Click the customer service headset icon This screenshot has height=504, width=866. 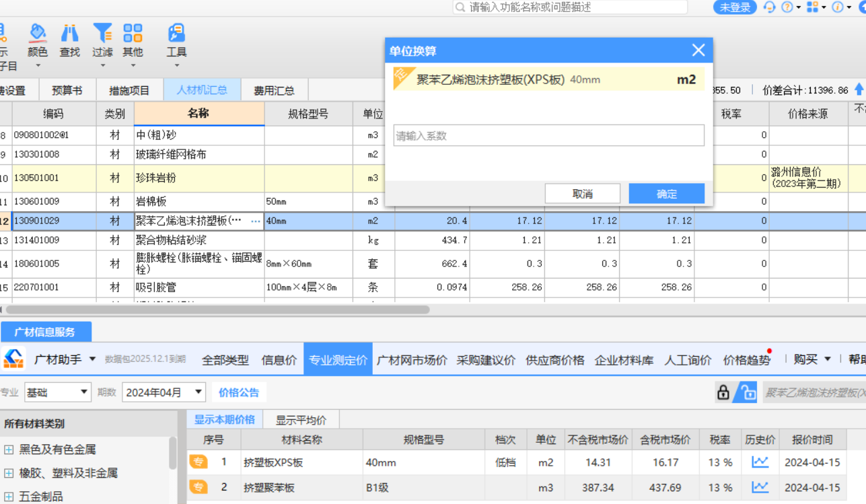tap(769, 7)
